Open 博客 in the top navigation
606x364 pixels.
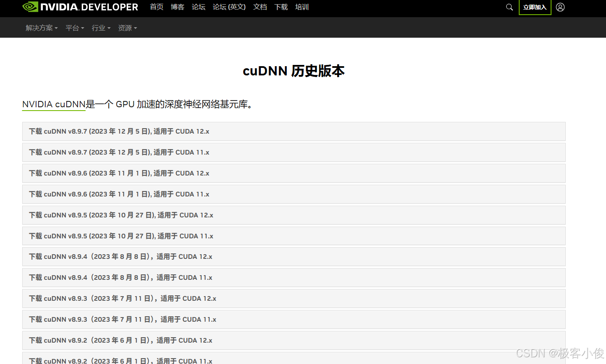pos(177,7)
